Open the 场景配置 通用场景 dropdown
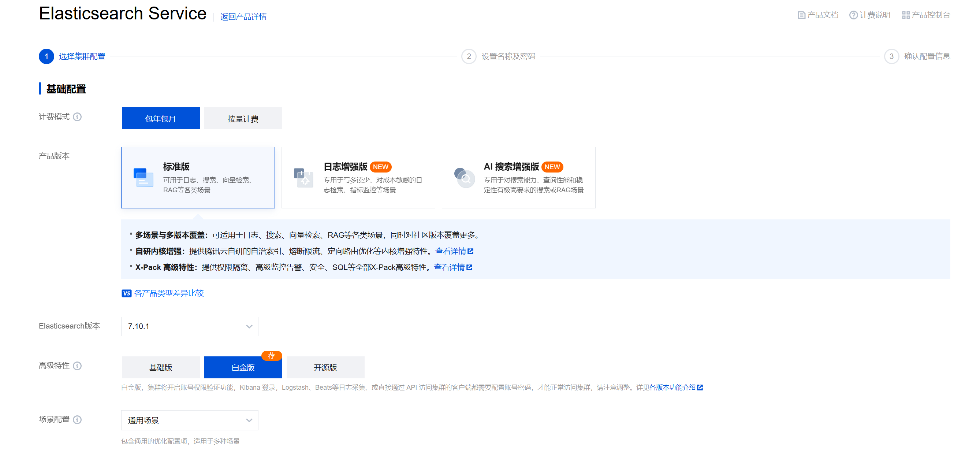The height and width of the screenshot is (456, 980). [190, 420]
